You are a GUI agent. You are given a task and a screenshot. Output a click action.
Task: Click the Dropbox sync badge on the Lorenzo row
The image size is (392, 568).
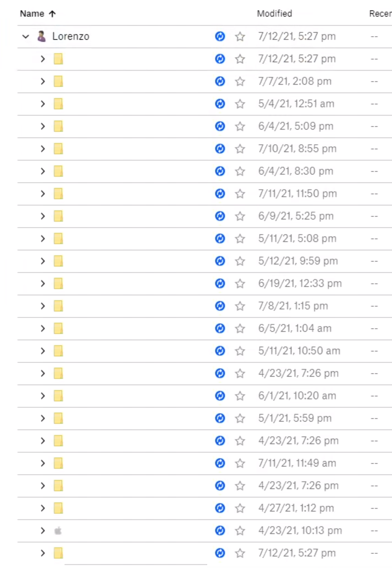click(220, 36)
